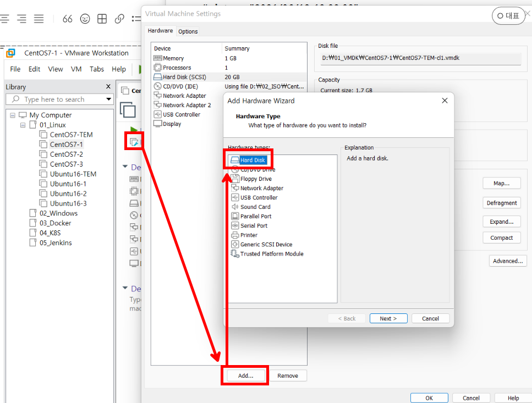The height and width of the screenshot is (403, 532).
Task: Select Processors device row
Action: tap(229, 68)
